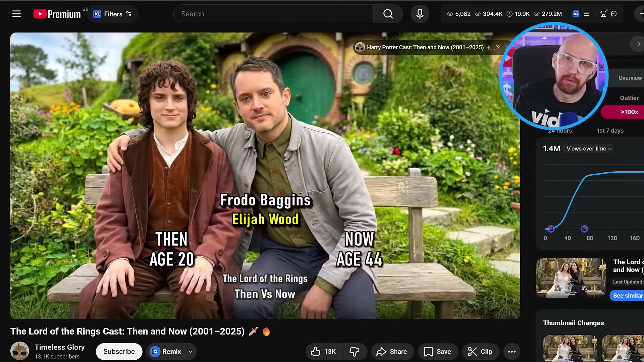This screenshot has height=362, width=644.
Task: Open the vidIQ Filters panel
Action: click(x=112, y=14)
